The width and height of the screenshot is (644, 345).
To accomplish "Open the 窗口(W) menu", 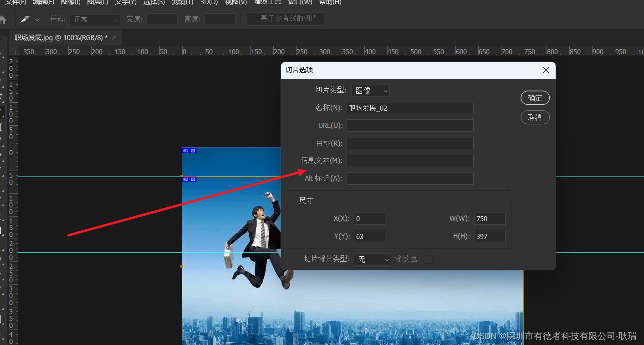I will pyautogui.click(x=300, y=2).
